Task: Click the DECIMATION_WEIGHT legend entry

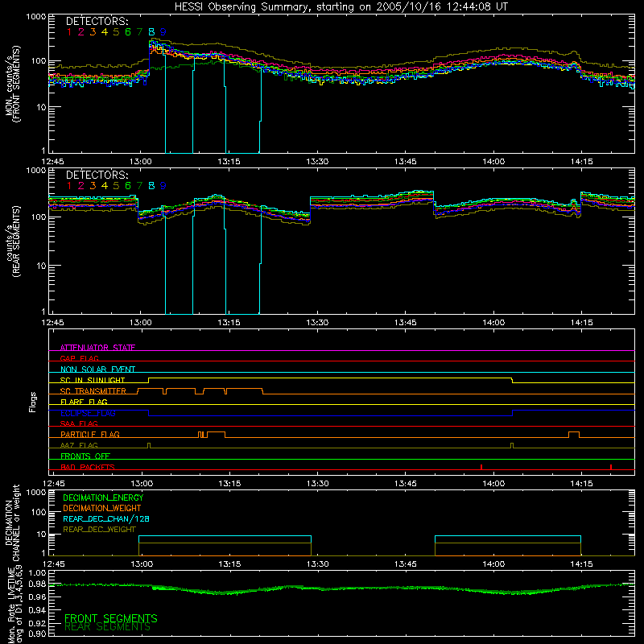Action: point(102,509)
